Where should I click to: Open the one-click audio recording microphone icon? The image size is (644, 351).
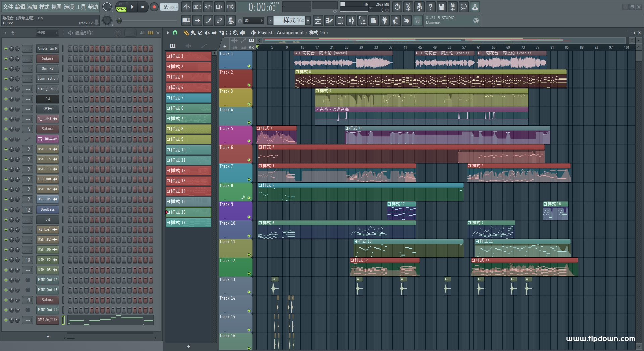(x=419, y=7)
